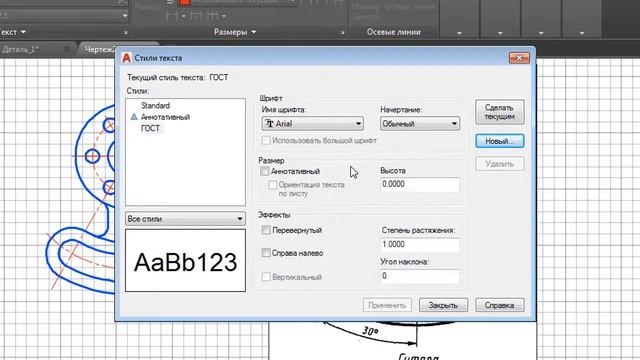Screen dimensions: 640x360
Task: Click the Степень растяжения field
Action: tap(420, 244)
